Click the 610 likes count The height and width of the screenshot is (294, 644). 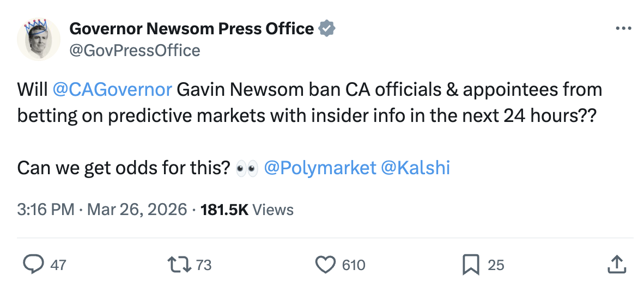[x=354, y=265]
